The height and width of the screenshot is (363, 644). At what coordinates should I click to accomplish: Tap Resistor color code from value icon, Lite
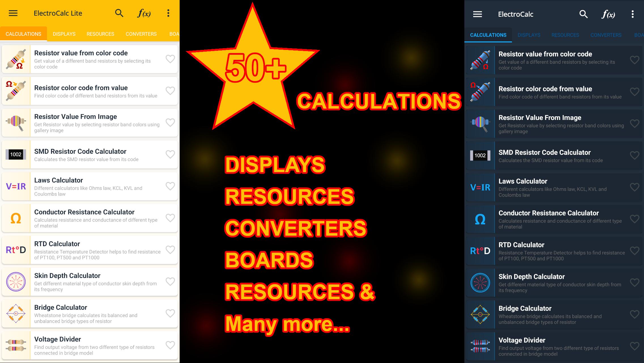pos(16,91)
